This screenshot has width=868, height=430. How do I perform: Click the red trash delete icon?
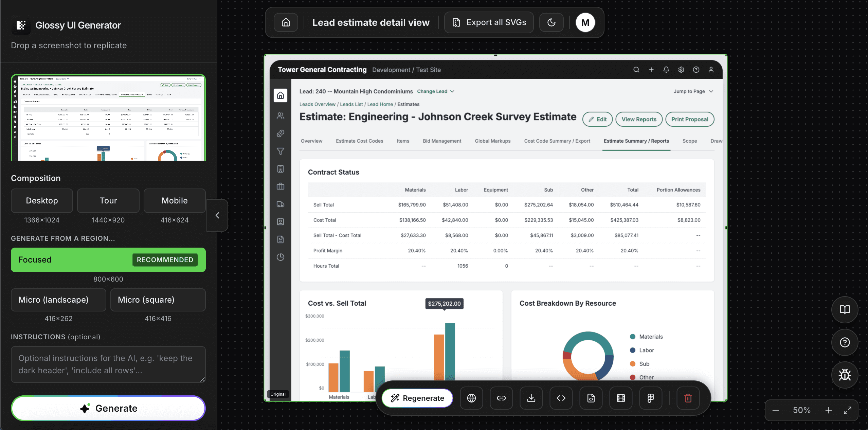688,398
